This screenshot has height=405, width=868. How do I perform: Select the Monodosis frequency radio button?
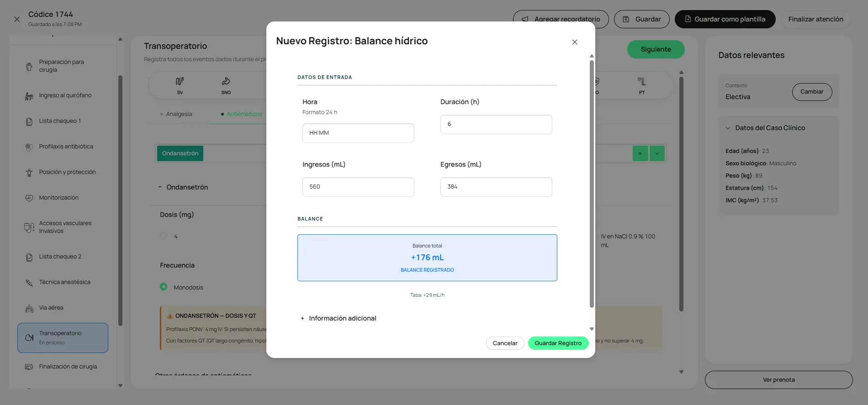(164, 287)
